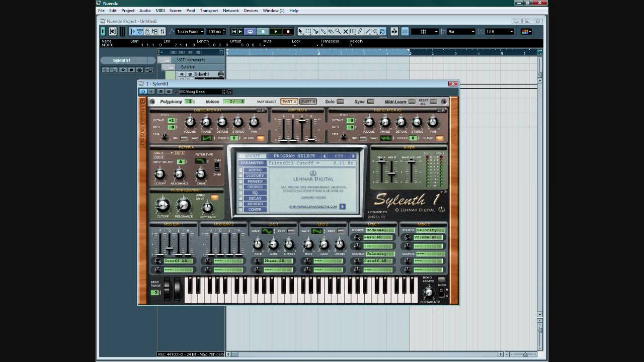Image resolution: width=644 pixels, height=362 pixels.
Task: Open the DELAY effect page
Action: click(255, 199)
